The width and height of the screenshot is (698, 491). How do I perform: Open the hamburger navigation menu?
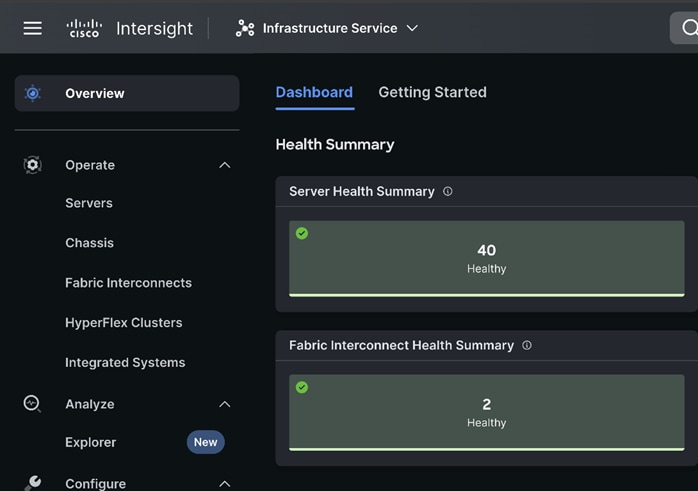coord(32,28)
